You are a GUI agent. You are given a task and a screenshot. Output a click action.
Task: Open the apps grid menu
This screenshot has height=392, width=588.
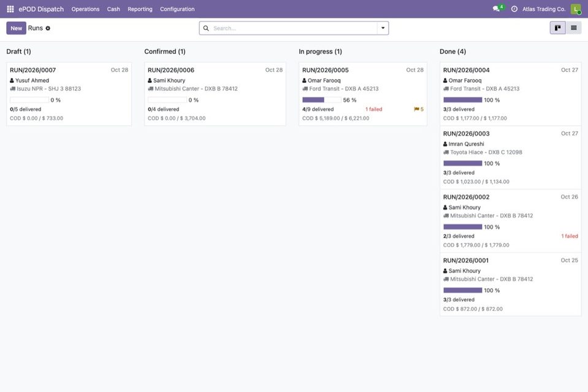point(10,9)
